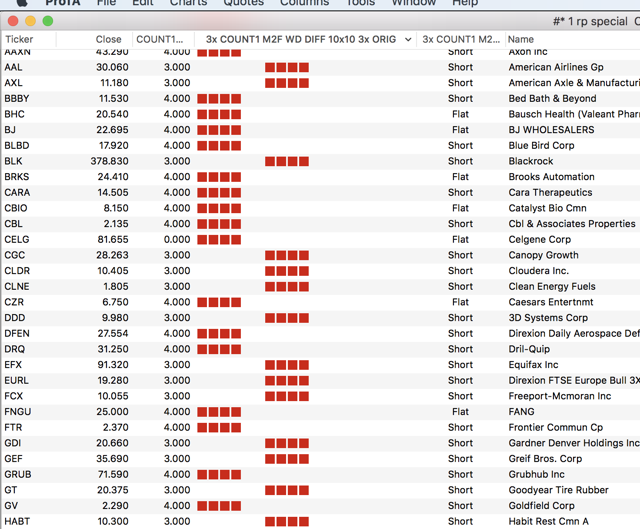Select the DRQ ticker
Screen dimensions: 640x529
[x=14, y=349]
